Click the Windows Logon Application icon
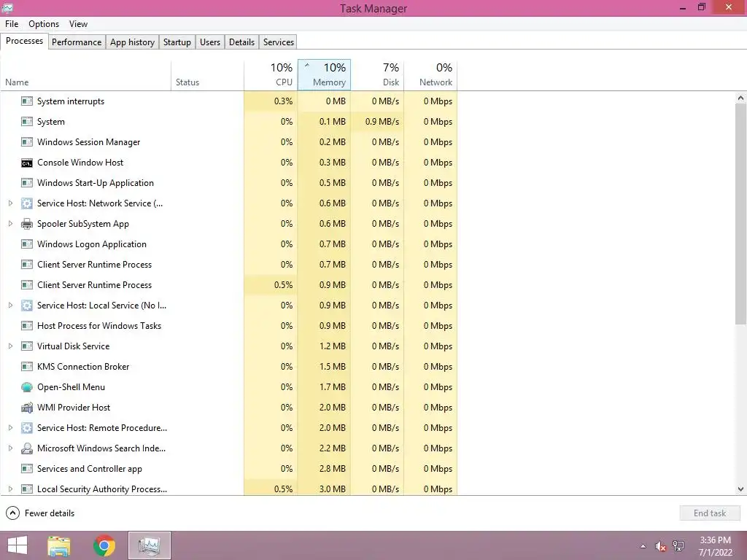Screen dimensions: 747x560 pyautogui.click(x=27, y=244)
